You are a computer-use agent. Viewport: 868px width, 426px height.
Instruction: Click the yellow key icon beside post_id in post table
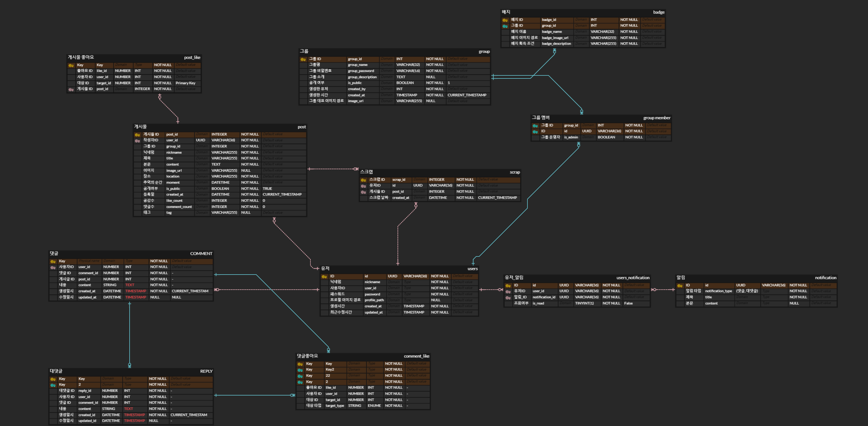point(137,135)
